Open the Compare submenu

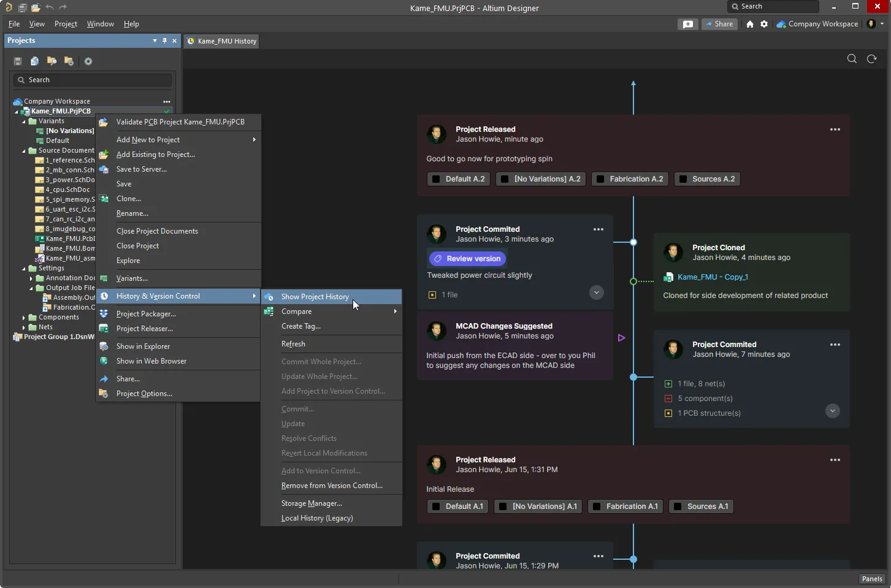click(x=331, y=311)
